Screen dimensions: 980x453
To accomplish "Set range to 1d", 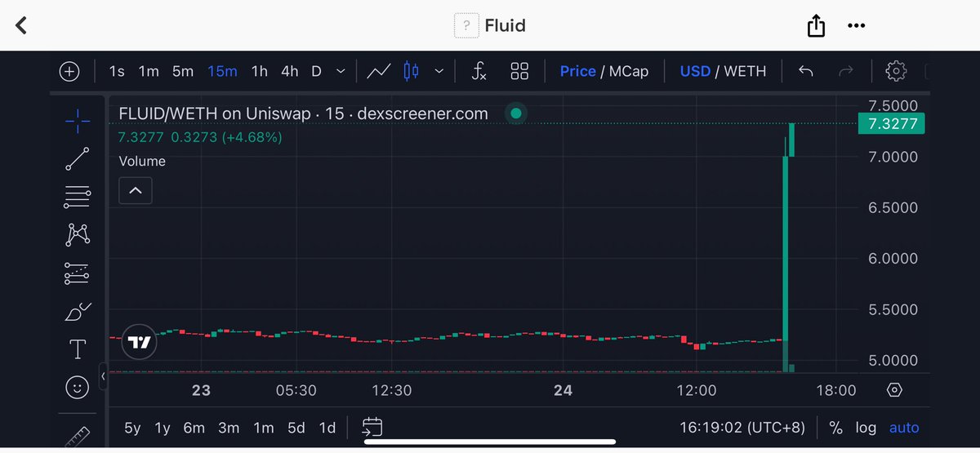I will coord(327,428).
